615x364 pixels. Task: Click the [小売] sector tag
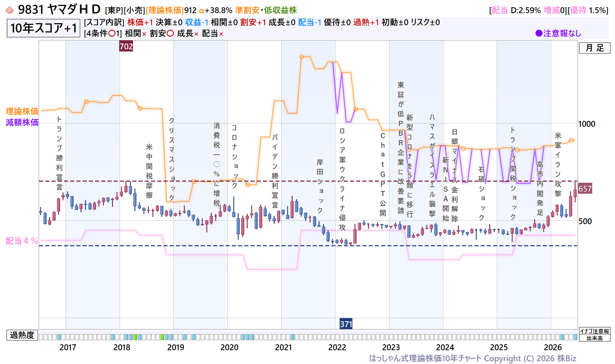134,10
